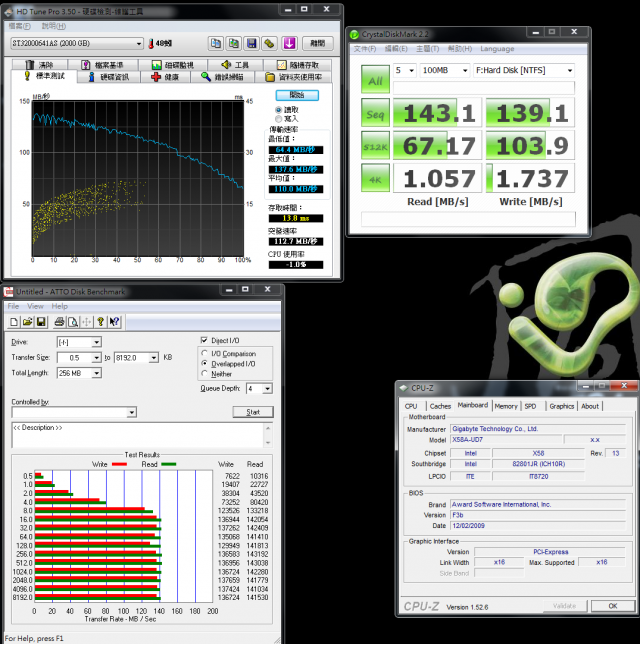Click the green 512K test button
This screenshot has width=640, height=645.
pos(375,145)
